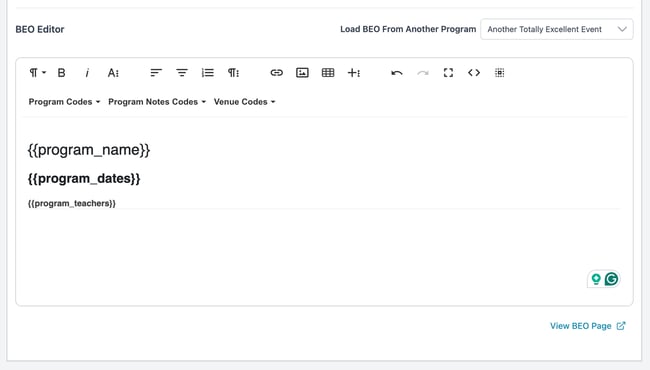Viewport: 650px width, 370px height.
Task: Open the Load BEO From Another Program select
Action: tap(557, 29)
